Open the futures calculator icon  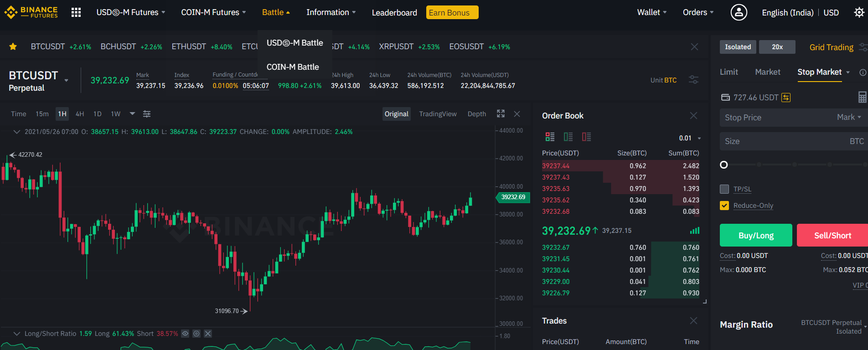(x=862, y=97)
